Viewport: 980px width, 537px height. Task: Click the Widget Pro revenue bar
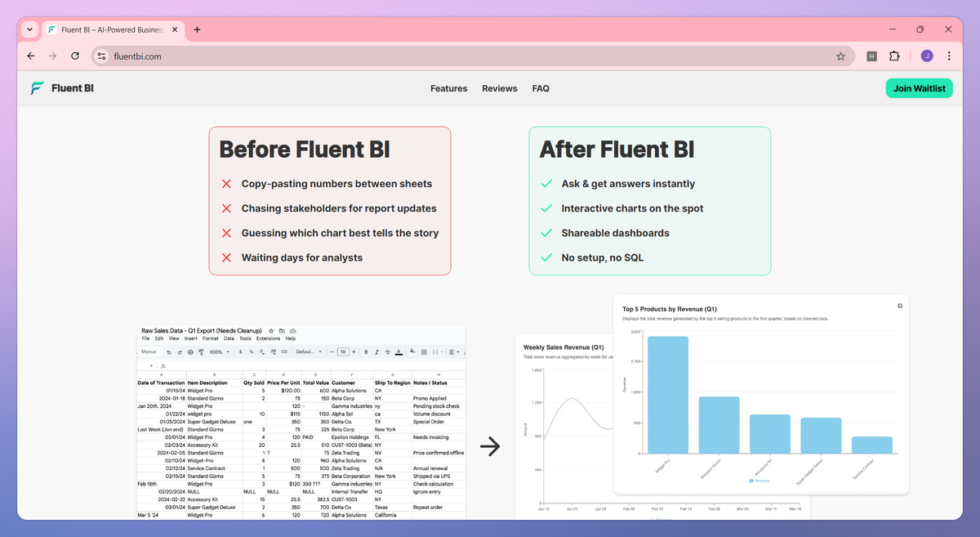coord(668,395)
